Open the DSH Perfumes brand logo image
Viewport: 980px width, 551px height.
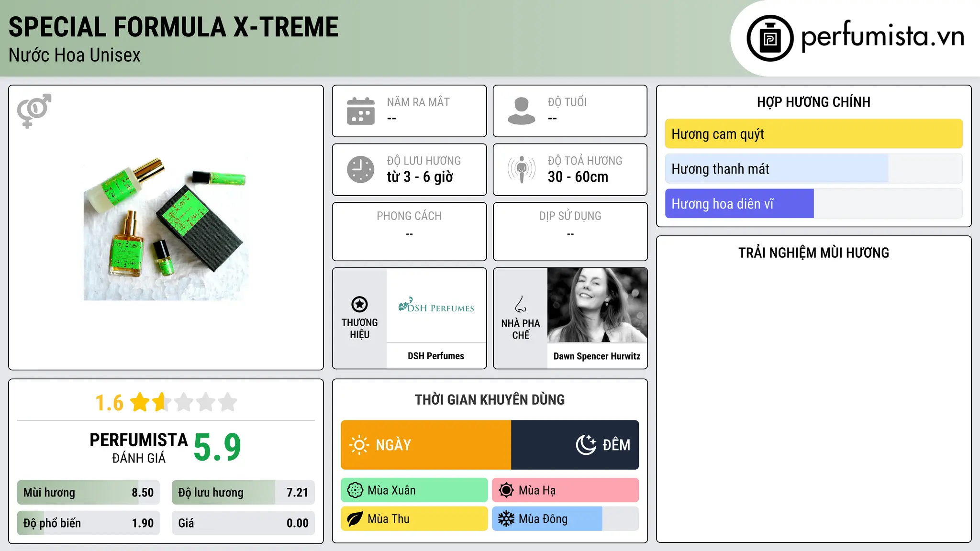436,305
